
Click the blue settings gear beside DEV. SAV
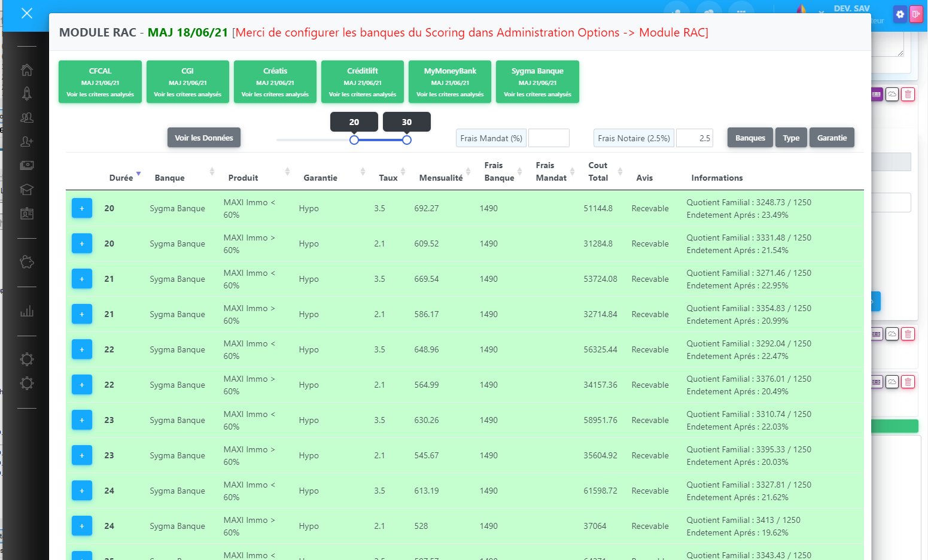(x=900, y=14)
